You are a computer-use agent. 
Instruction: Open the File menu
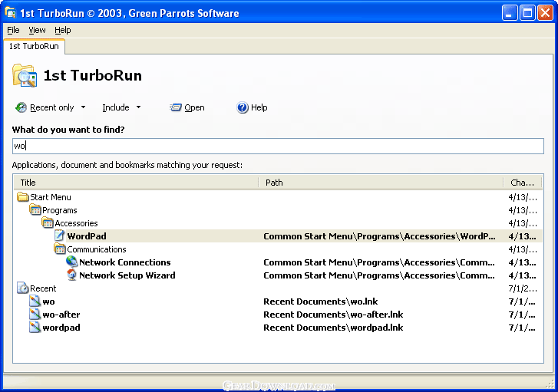point(13,30)
